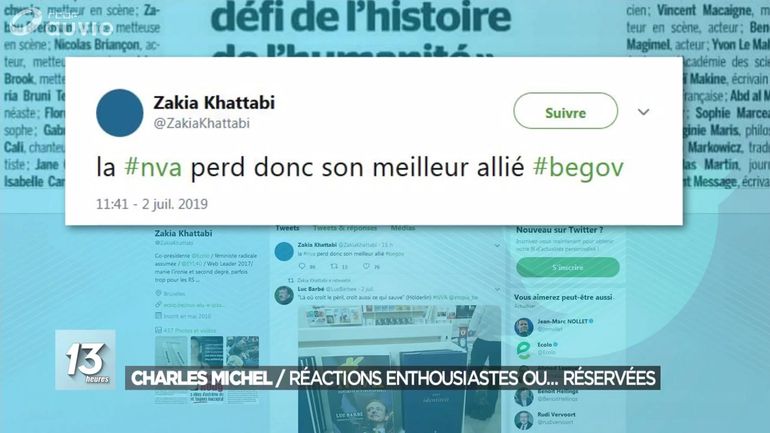Click Jean-Marc NOLLET's suggested profile avatar

click(523, 326)
